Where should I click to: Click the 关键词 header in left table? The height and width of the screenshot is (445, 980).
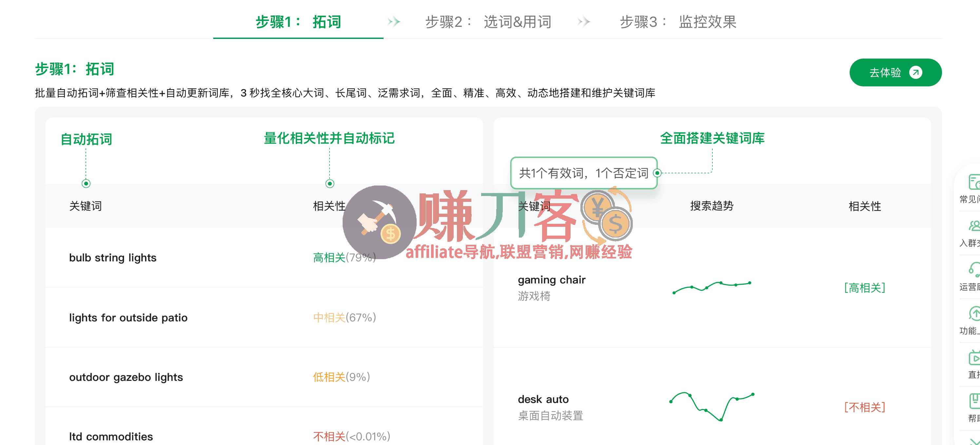tap(85, 205)
